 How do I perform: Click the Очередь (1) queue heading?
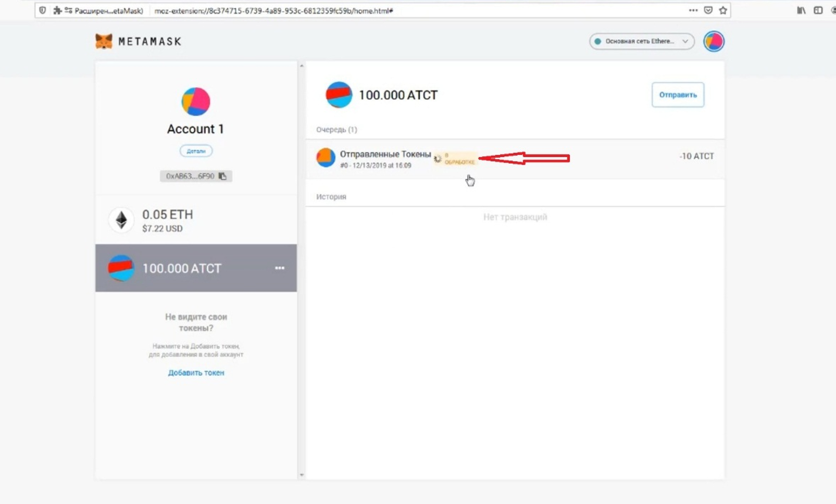tap(336, 130)
